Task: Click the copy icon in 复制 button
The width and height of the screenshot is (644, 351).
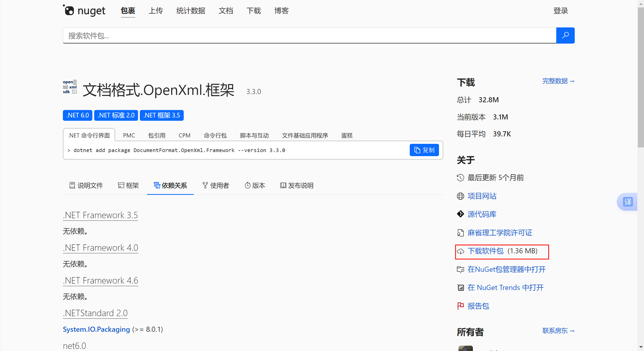Action: click(417, 150)
